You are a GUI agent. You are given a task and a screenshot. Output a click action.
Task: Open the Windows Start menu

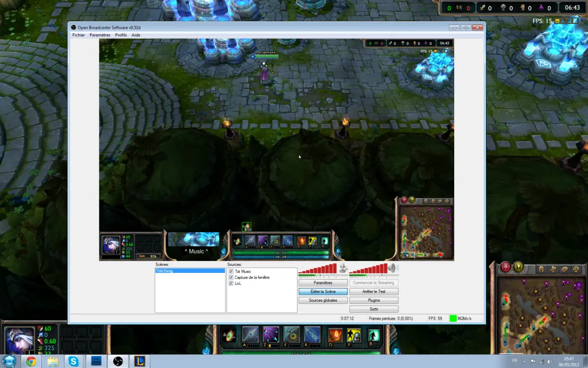tap(9, 361)
